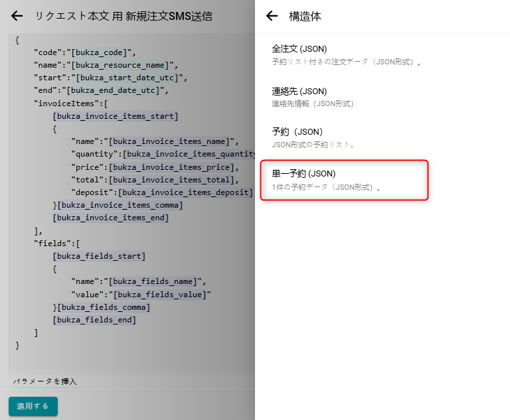Click [bukza_fields_comma] parameter
The width and height of the screenshot is (510, 420).
click(x=104, y=307)
